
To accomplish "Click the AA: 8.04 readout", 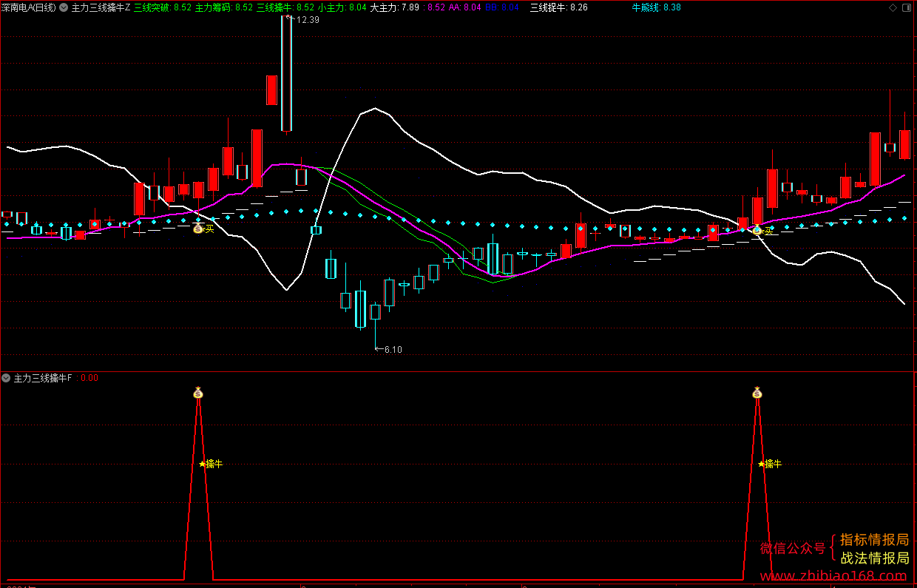I will (x=465, y=7).
